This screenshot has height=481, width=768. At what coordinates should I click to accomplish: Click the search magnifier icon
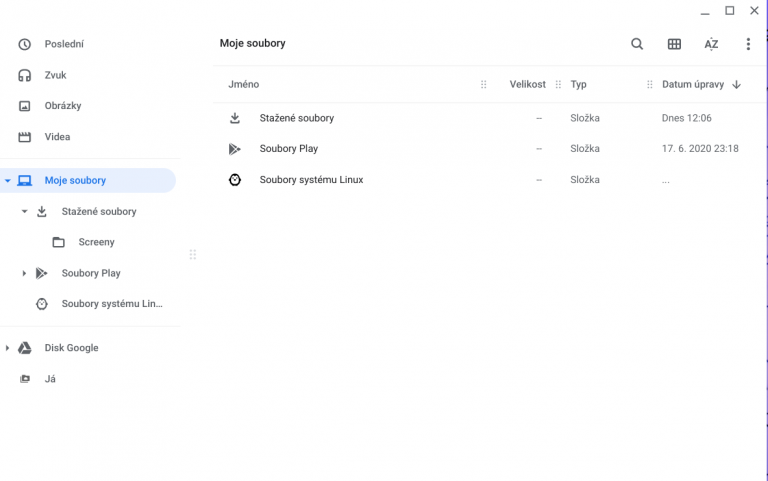(x=637, y=44)
